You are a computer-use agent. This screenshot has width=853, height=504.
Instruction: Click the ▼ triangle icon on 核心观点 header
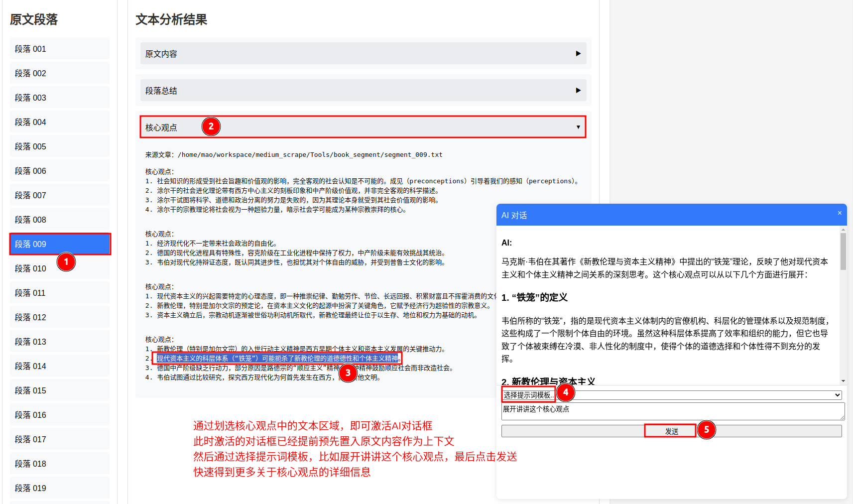[x=578, y=127]
